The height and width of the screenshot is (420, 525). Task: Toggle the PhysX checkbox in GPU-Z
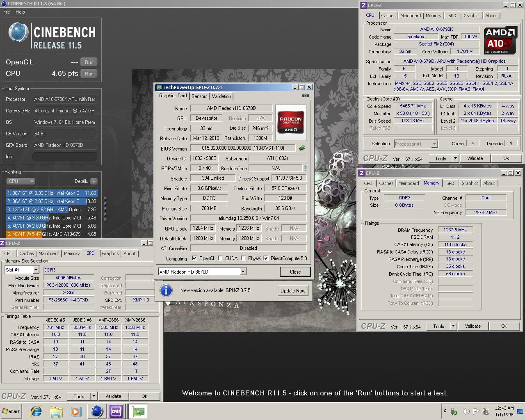pyautogui.click(x=243, y=258)
